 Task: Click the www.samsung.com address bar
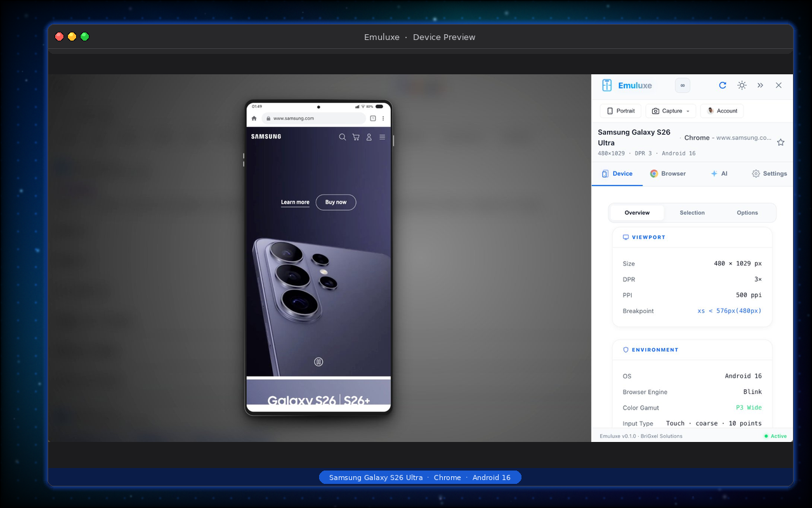pos(313,118)
